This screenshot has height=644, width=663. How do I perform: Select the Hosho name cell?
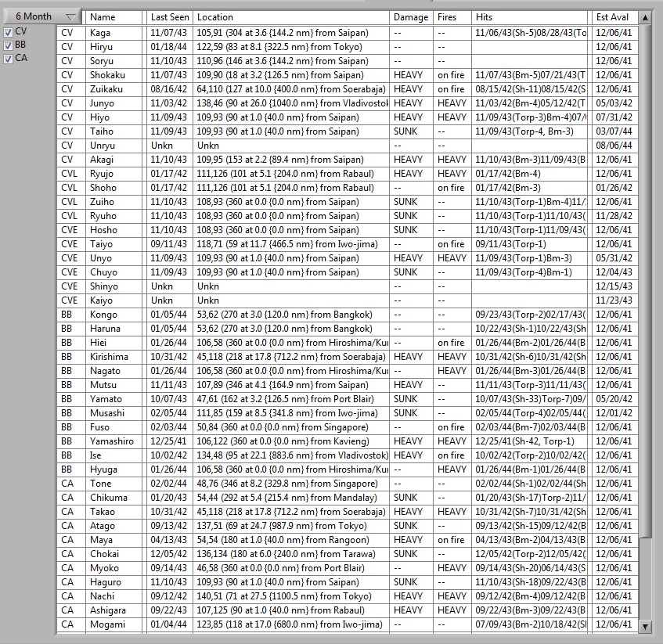coord(114,230)
